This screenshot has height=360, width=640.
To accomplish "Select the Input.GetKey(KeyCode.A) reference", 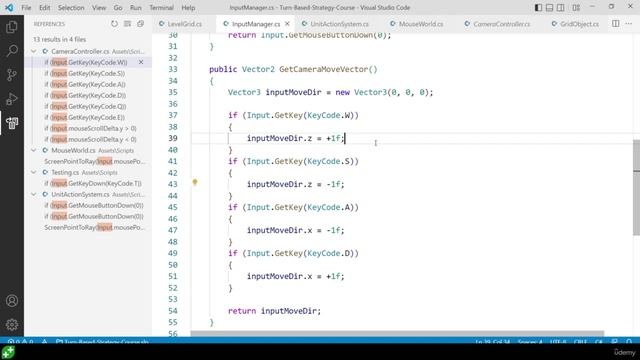I will [84, 84].
